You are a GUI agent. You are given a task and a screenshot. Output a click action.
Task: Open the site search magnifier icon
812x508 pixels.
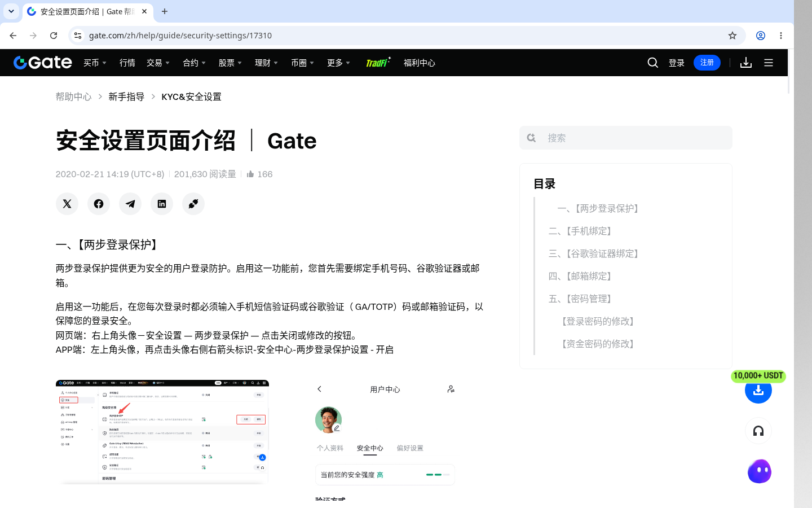pyautogui.click(x=653, y=63)
